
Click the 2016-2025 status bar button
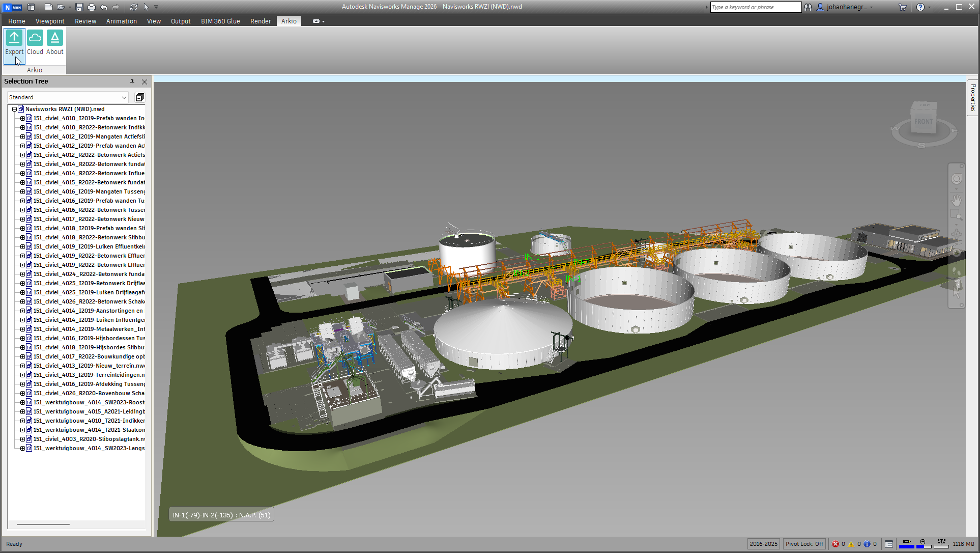(x=763, y=544)
